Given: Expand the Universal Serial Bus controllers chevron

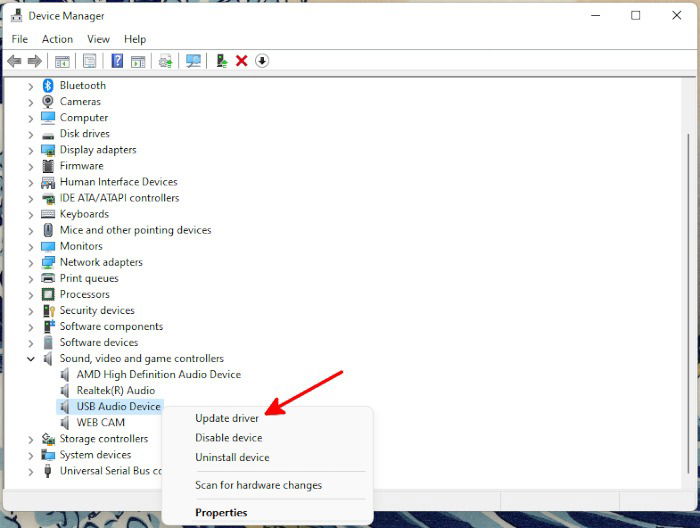Looking at the screenshot, I should [x=30, y=472].
